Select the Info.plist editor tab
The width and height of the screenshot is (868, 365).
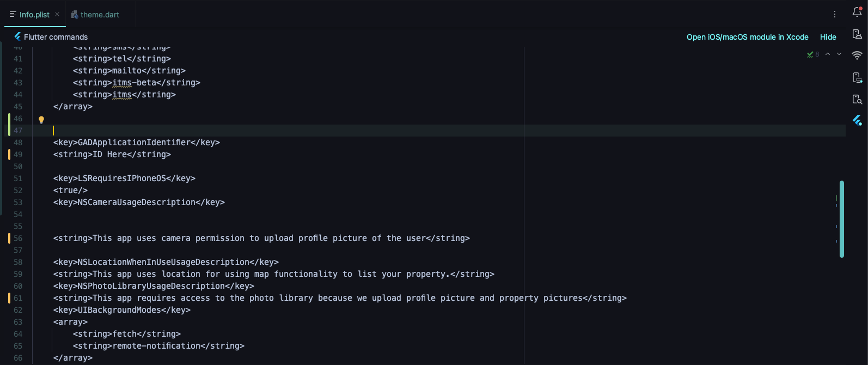[x=34, y=15]
